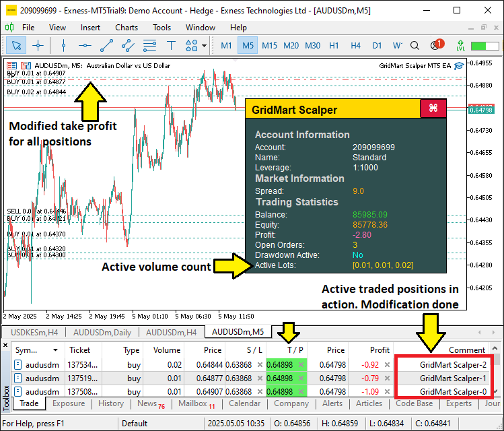This screenshot has width=504, height=431.
Task: Open the Tools menu
Action: pyautogui.click(x=161, y=28)
